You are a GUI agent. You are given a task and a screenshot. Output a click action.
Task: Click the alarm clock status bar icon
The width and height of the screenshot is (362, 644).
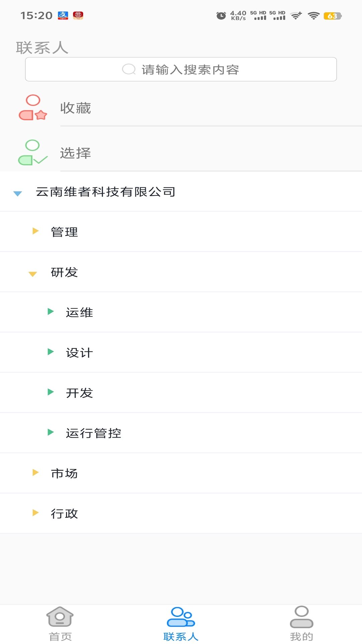220,15
